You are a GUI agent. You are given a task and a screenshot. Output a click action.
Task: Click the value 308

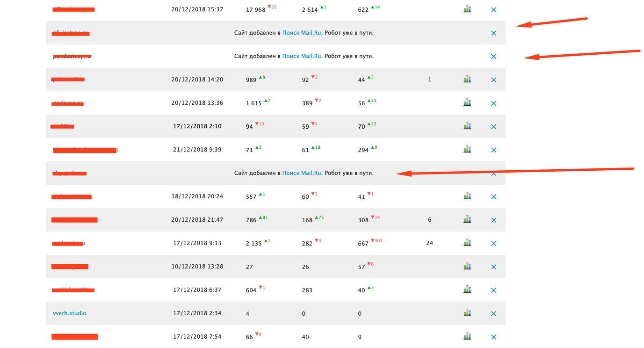pos(363,220)
